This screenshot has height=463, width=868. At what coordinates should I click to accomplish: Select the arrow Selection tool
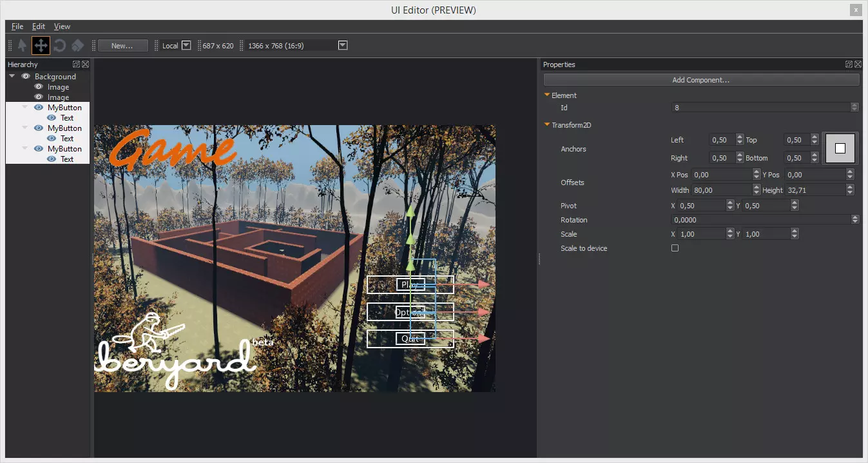click(x=23, y=45)
